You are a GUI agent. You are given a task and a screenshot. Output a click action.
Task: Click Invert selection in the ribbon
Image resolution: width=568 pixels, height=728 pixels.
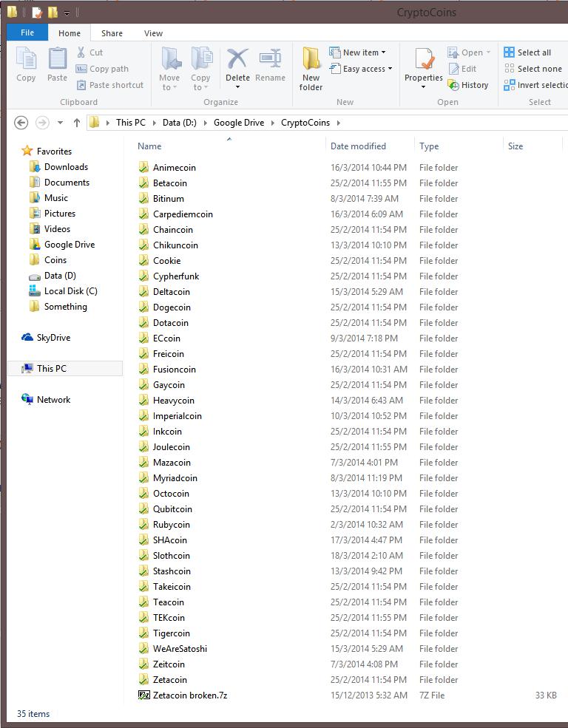click(x=535, y=85)
